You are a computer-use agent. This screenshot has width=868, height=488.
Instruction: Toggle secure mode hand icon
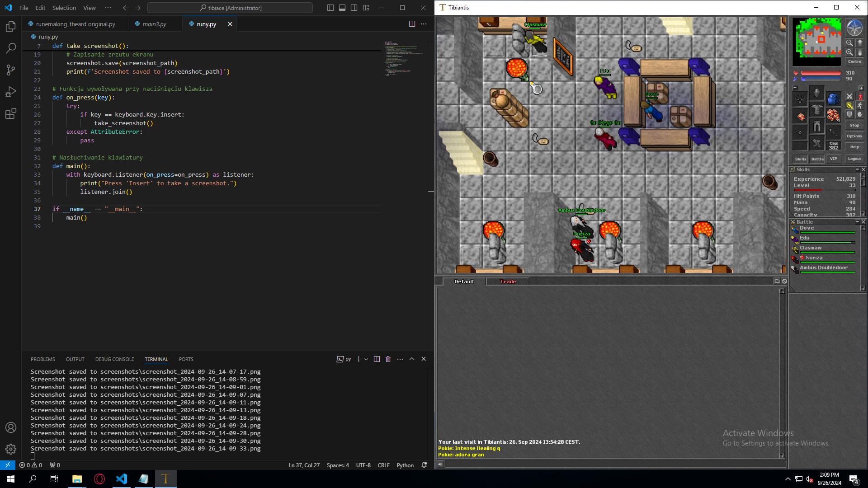(860, 114)
